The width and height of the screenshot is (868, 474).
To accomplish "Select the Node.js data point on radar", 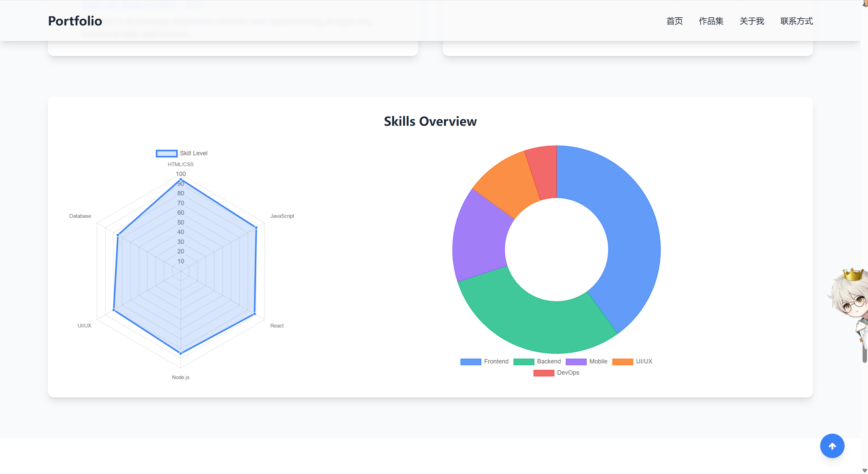I will [x=181, y=353].
